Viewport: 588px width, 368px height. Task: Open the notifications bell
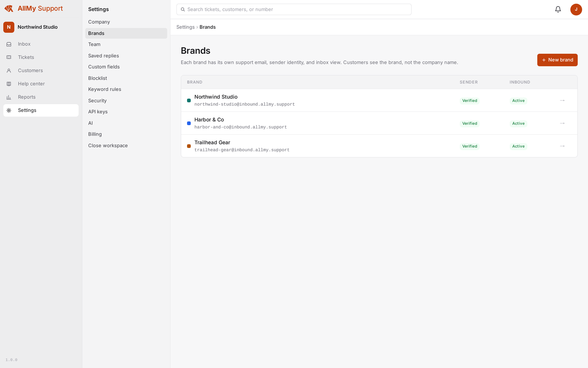(558, 10)
